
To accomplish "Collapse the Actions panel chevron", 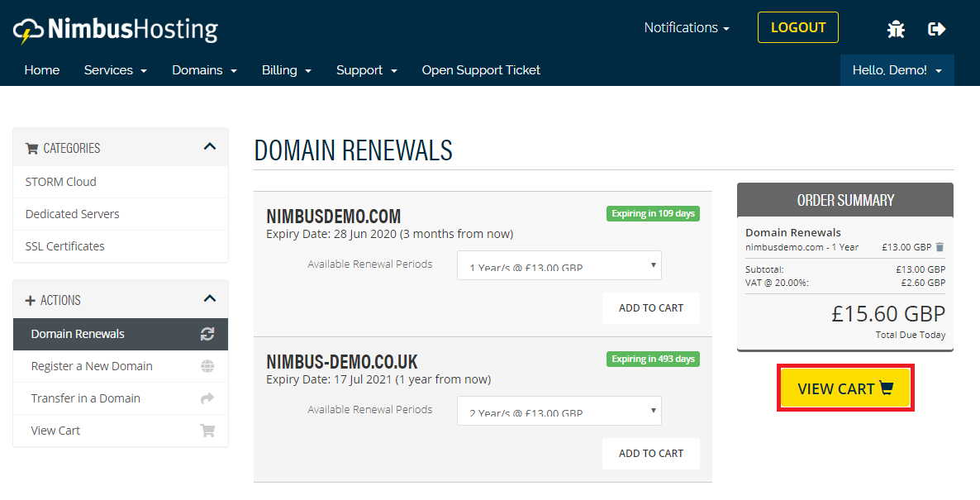I will click(x=210, y=298).
